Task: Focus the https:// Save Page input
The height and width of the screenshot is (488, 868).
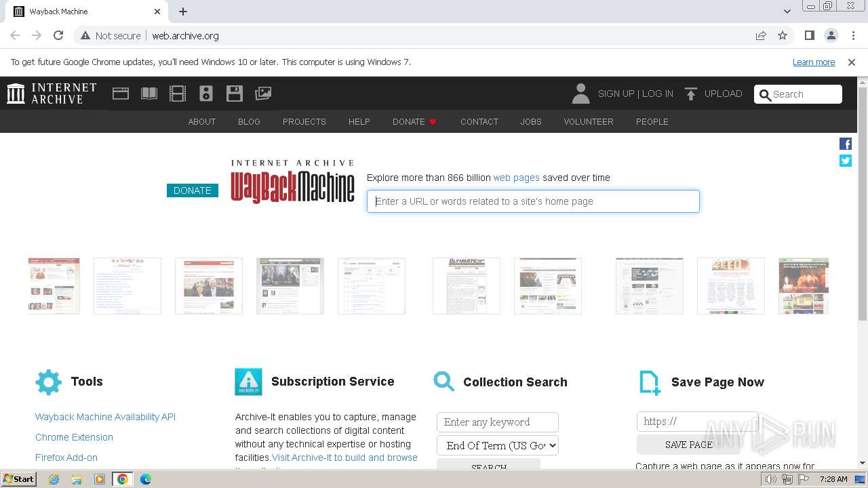Action: 697,422
